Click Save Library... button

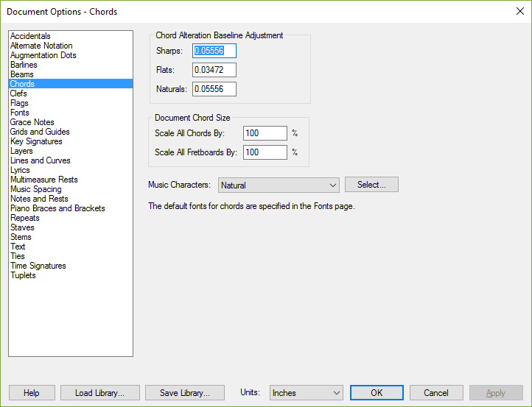coord(185,393)
